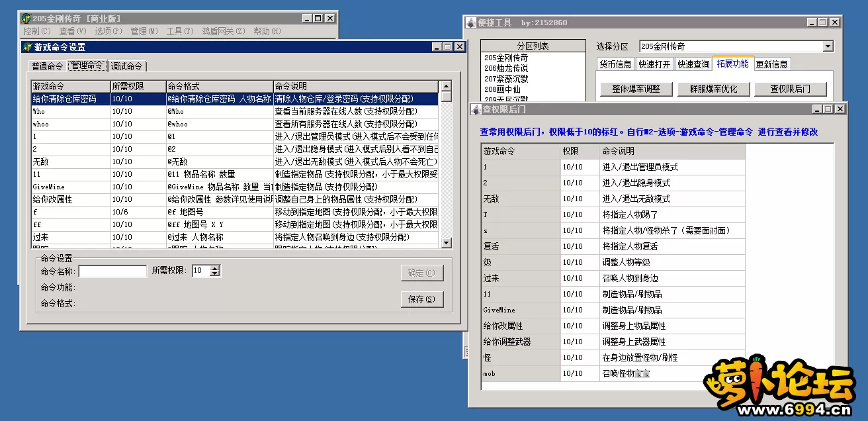Click the 确定(O) button

point(422,273)
